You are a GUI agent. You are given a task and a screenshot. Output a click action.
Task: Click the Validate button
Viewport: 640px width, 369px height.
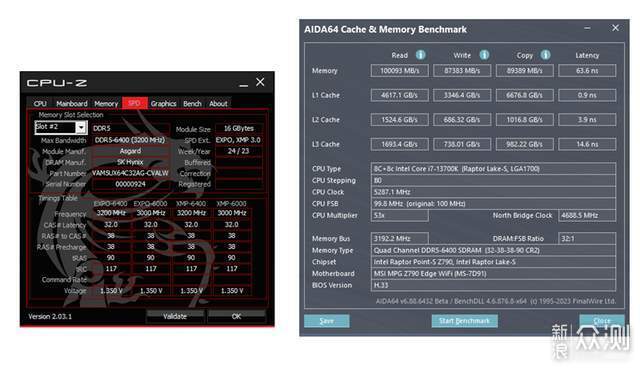[x=175, y=316]
